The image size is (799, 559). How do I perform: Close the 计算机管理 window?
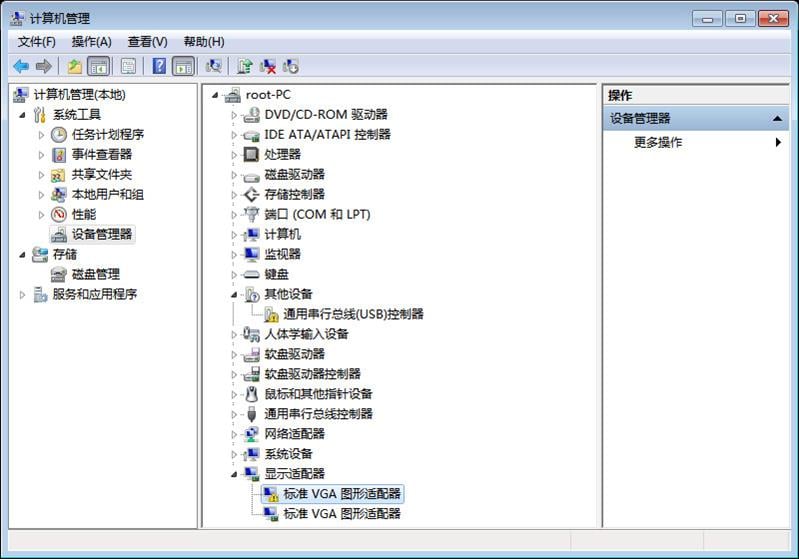[774, 19]
